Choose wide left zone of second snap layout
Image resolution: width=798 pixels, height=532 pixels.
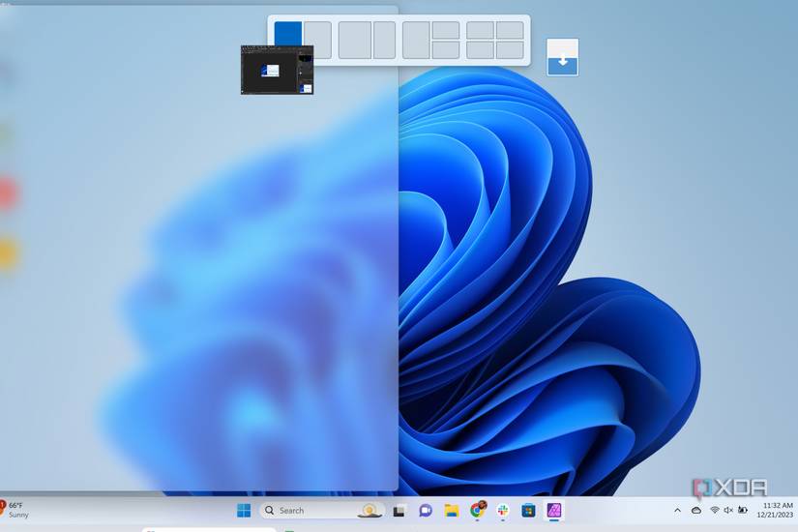click(x=355, y=41)
